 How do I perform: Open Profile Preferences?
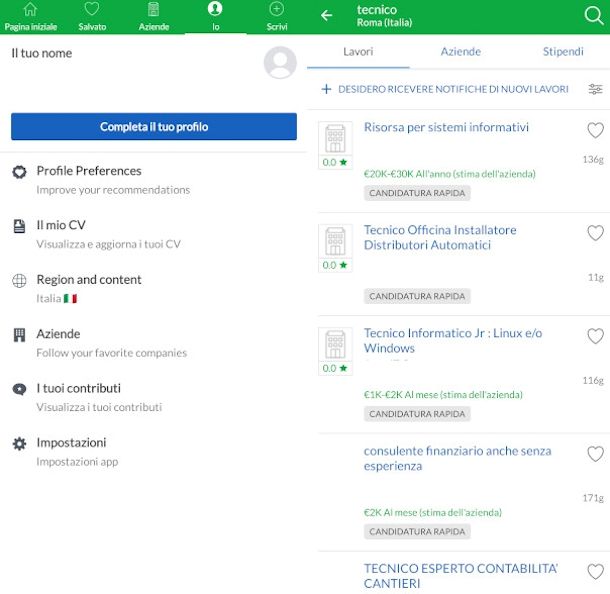89,171
